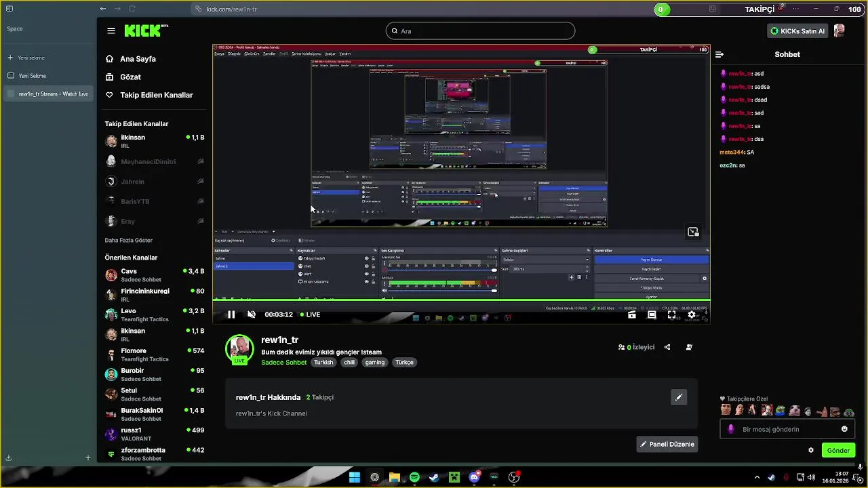Image resolution: width=868 pixels, height=488 pixels.
Task: Unmute the stream player
Action: 252,314
